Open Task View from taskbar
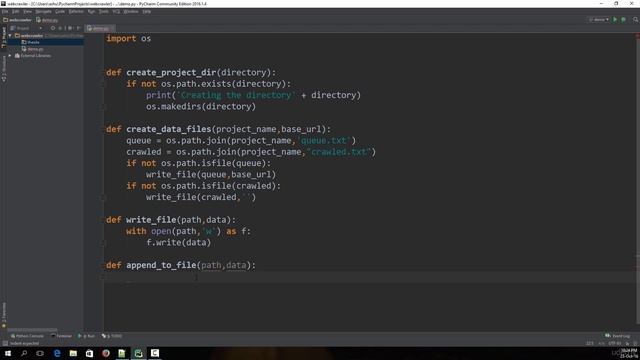Screen dimensions: 640x360 (40, 353)
